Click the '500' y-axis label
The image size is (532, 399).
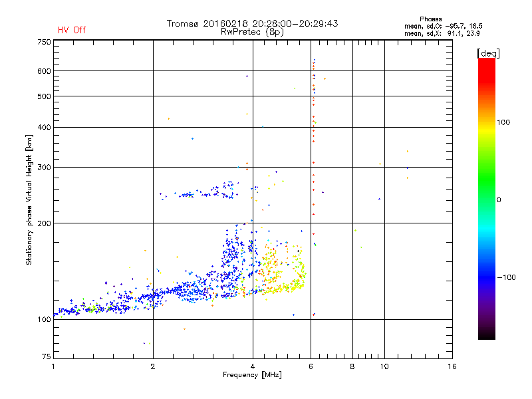tap(44, 96)
